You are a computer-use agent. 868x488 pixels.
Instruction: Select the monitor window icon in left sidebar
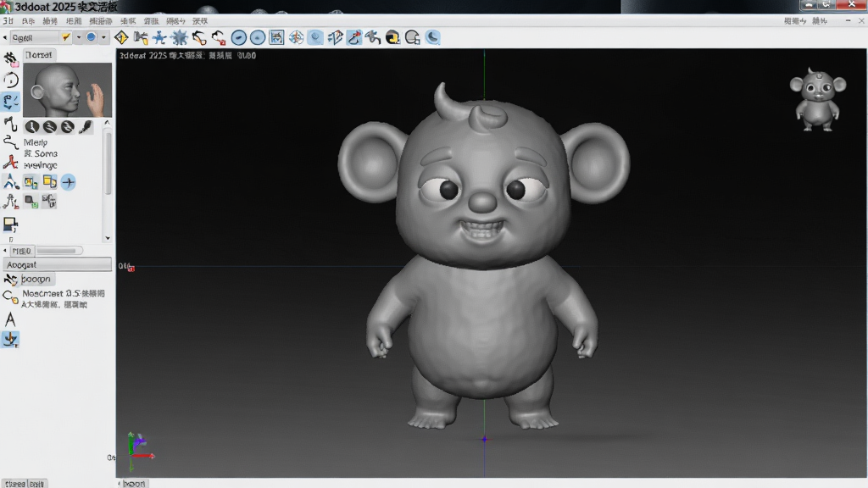tap(10, 224)
